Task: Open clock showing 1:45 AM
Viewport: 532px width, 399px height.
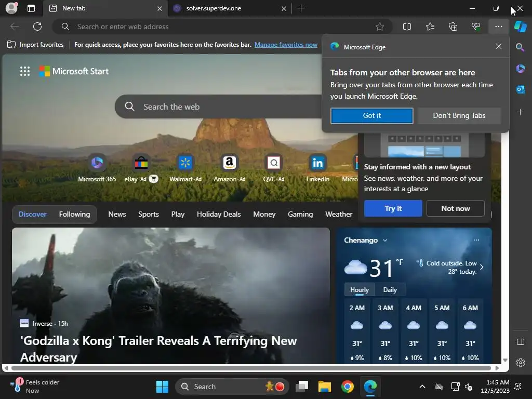Action: (x=495, y=387)
